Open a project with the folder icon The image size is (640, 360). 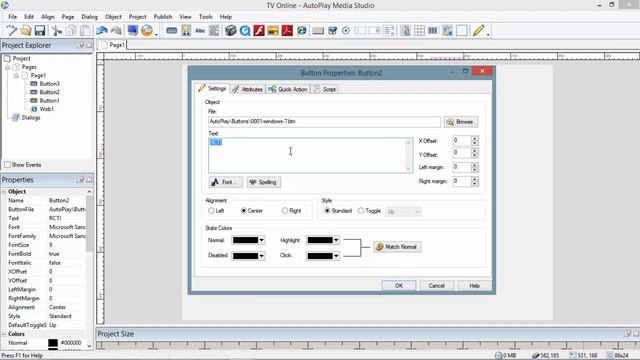(x=26, y=31)
